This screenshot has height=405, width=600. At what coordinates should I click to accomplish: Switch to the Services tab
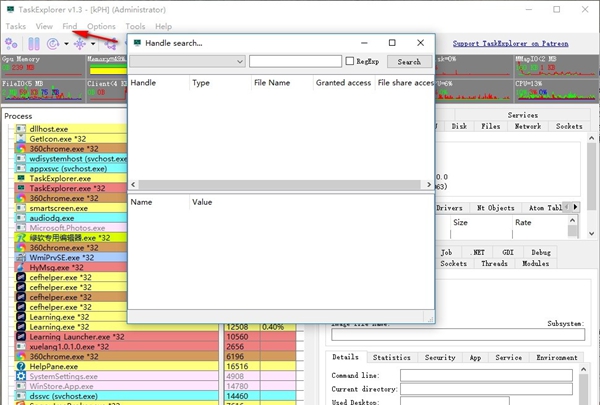pos(522,115)
